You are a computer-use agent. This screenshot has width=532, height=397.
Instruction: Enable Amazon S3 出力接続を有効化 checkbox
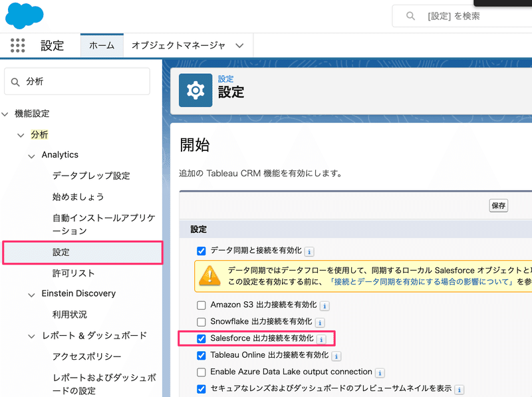tap(201, 305)
